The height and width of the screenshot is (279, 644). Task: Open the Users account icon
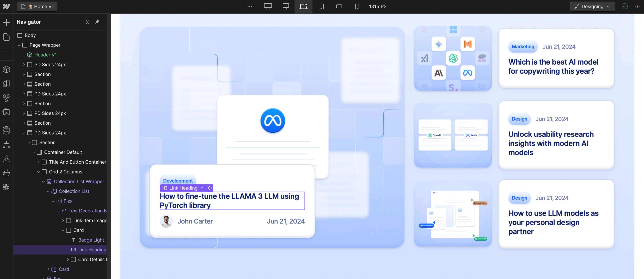(7, 159)
